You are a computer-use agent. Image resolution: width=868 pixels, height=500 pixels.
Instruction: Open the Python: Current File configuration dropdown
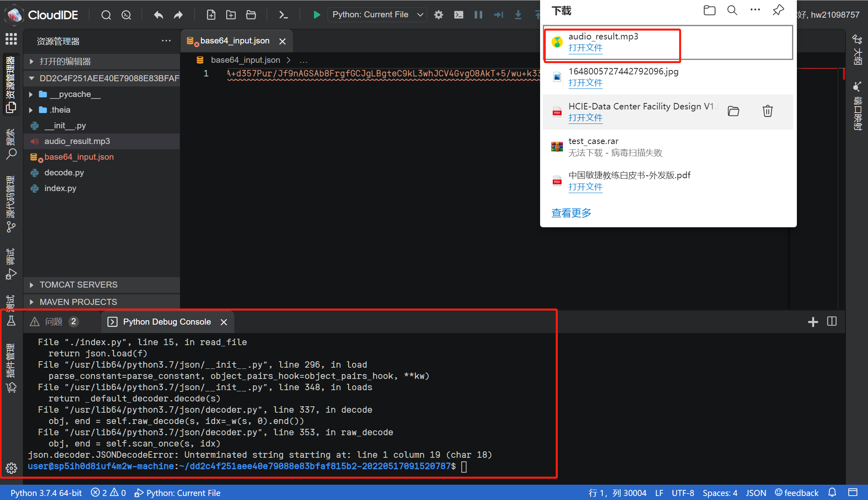point(377,15)
